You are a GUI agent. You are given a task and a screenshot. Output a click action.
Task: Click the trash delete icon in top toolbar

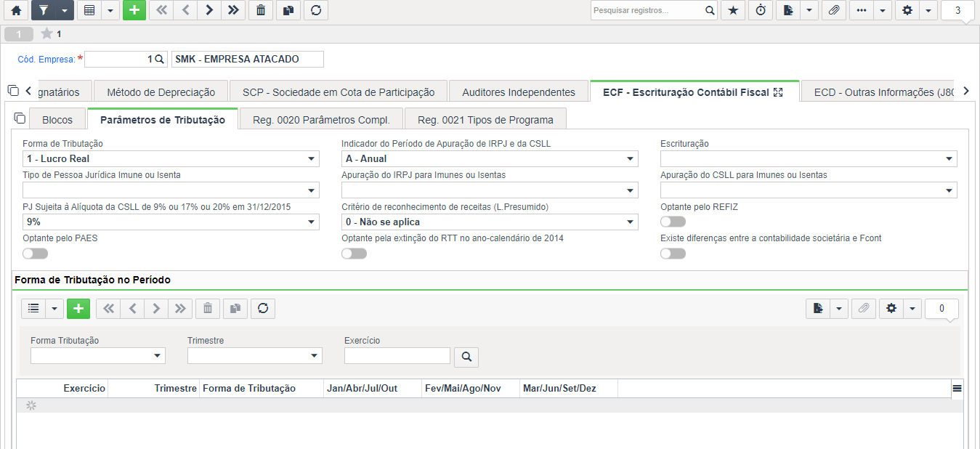[x=261, y=10]
